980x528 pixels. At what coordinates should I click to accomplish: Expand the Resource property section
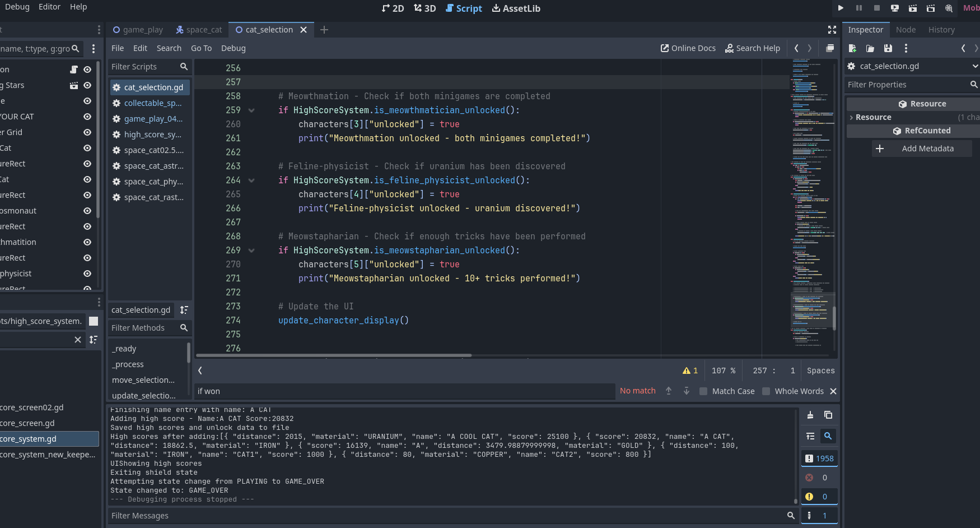tap(852, 117)
